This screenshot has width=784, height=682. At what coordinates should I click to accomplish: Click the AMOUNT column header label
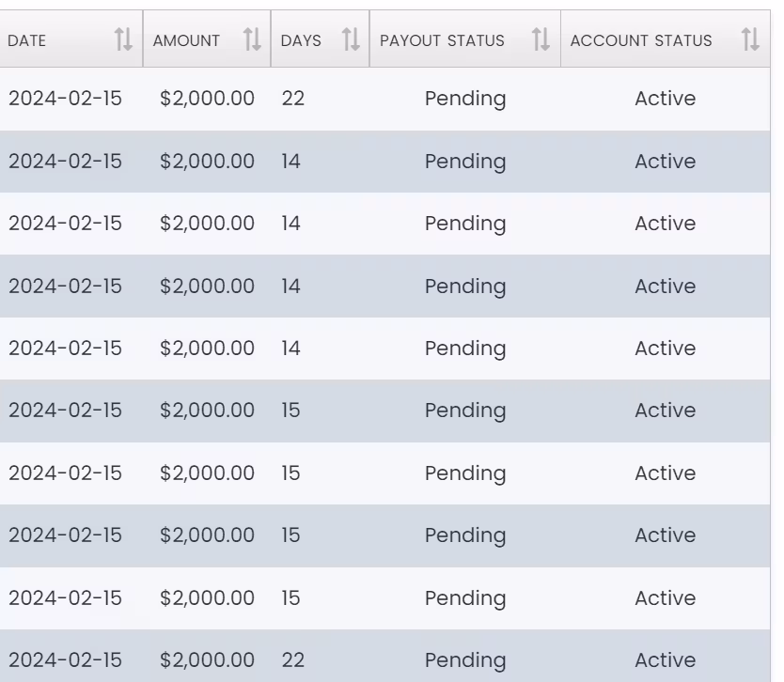click(x=186, y=41)
